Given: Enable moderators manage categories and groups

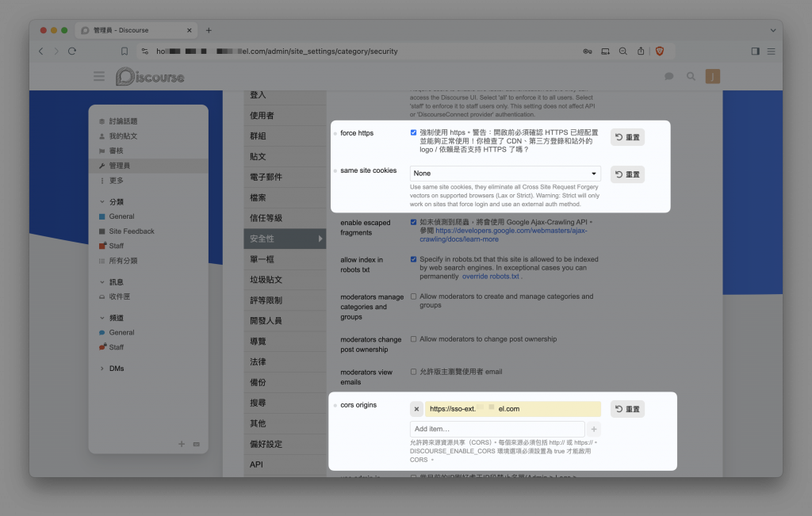Looking at the screenshot, I should click(x=413, y=296).
